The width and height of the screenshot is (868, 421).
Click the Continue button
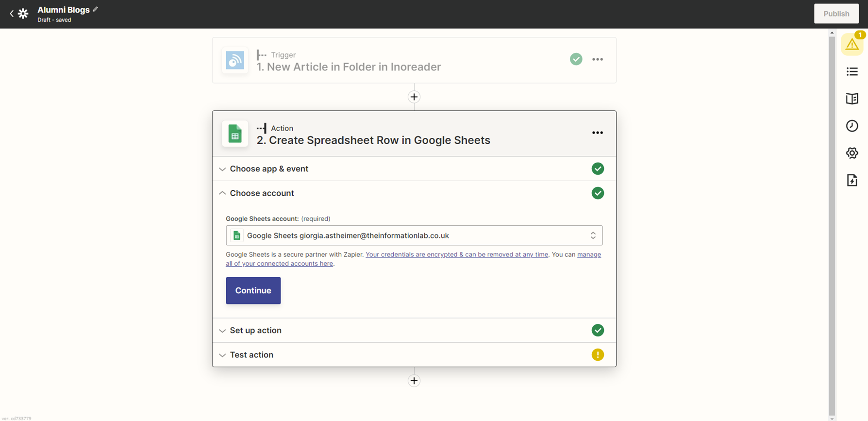pyautogui.click(x=253, y=290)
